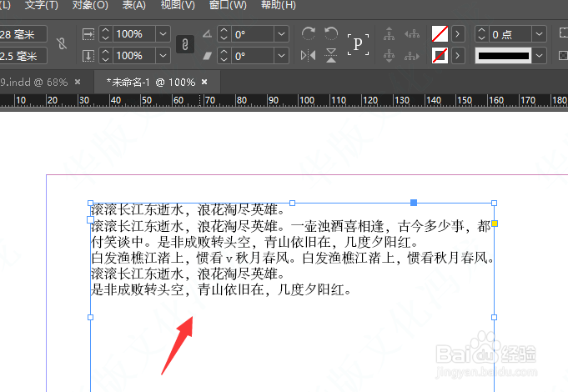Click the vertical scale 100% input field
Screen dimensions: 568x392
pos(134,56)
